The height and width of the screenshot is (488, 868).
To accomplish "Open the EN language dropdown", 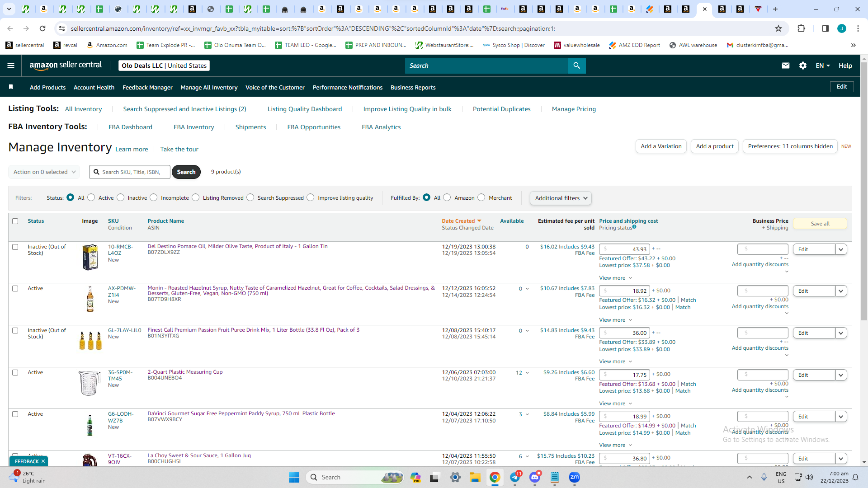I will point(823,66).
